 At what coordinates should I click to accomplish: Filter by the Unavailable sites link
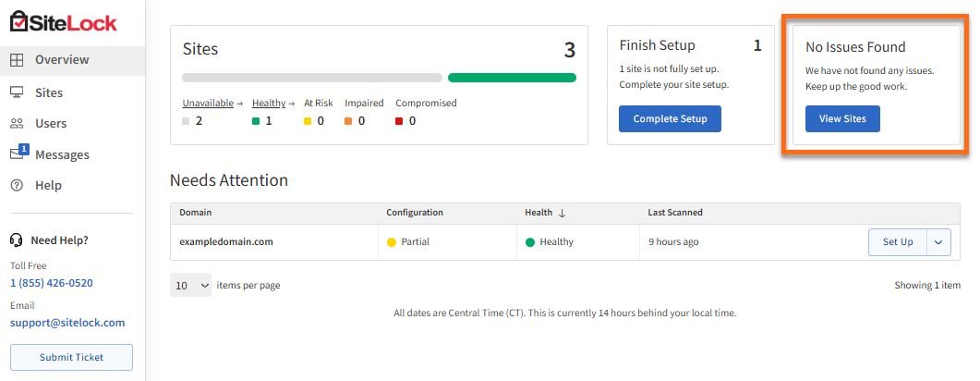tap(208, 104)
